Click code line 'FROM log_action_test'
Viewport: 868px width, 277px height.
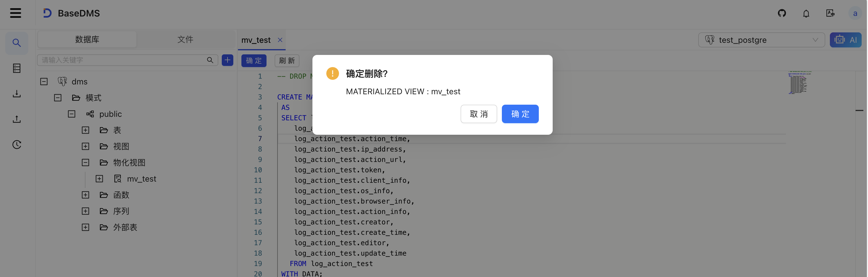331,263
